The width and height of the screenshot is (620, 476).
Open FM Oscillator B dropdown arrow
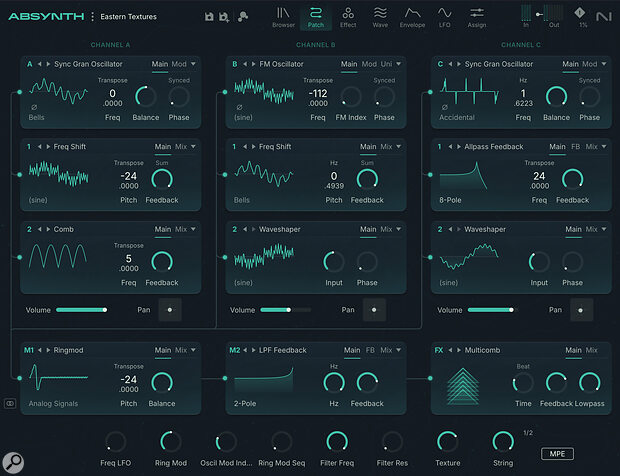pos(398,64)
